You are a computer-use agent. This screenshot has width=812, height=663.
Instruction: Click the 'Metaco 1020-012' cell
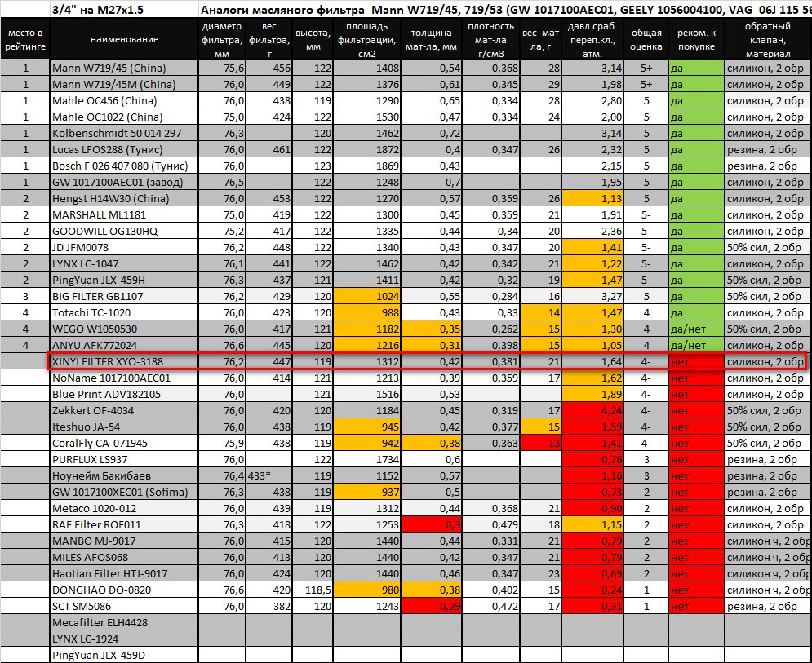[124, 508]
